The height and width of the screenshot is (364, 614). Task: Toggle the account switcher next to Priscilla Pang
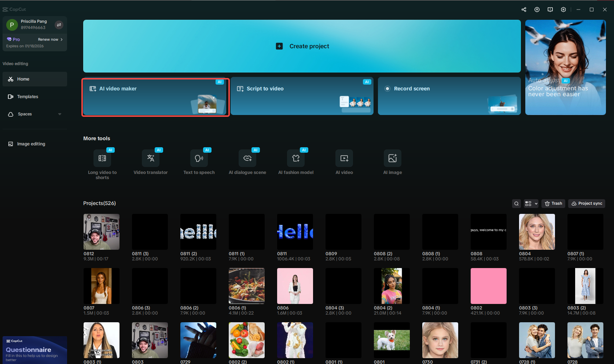click(59, 25)
